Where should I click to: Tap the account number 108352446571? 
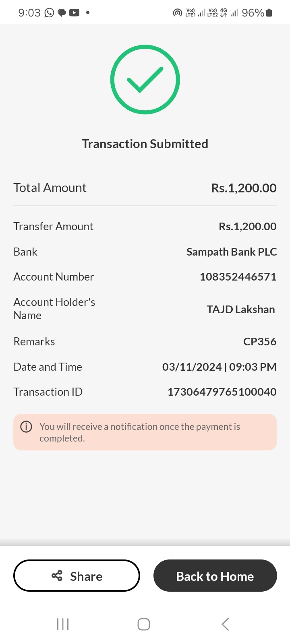238,277
